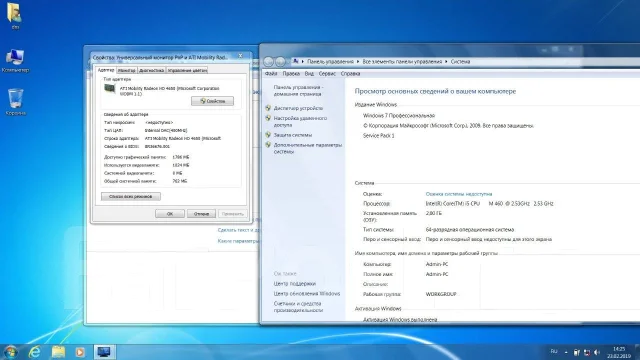Click the '2,00 ГБ' installed memory value
The image size is (640, 360).
coord(433,213)
